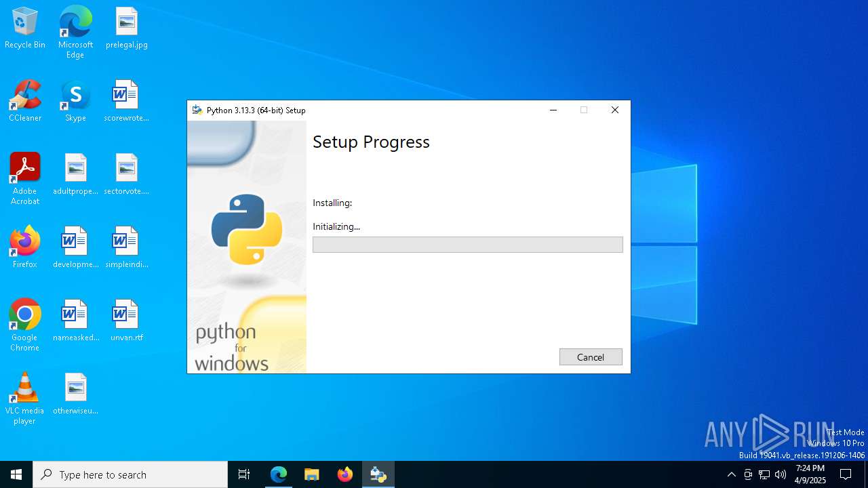This screenshot has width=868, height=488.
Task: Select the nameasked Word document
Action: (75, 321)
